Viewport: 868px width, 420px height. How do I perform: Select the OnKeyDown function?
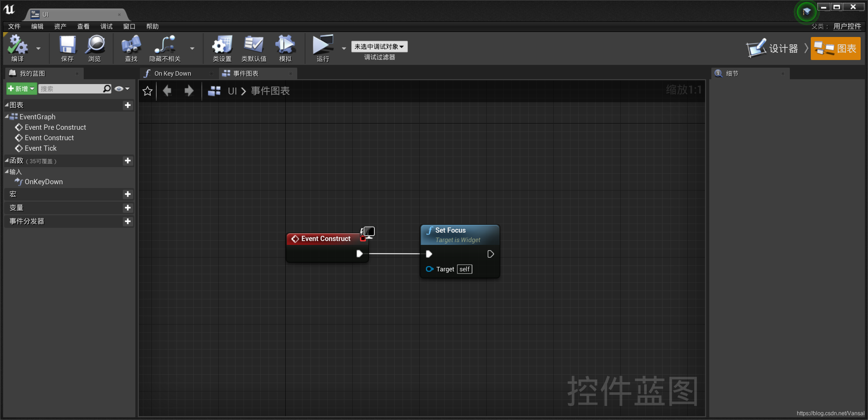coord(44,182)
